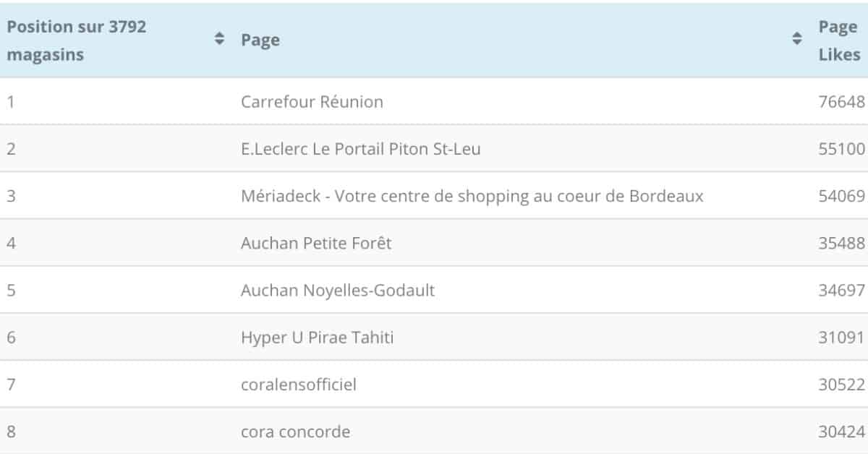Select E.Leclerc Le Portail Piton St-Leu
The height and width of the screenshot is (454, 868).
tap(361, 149)
